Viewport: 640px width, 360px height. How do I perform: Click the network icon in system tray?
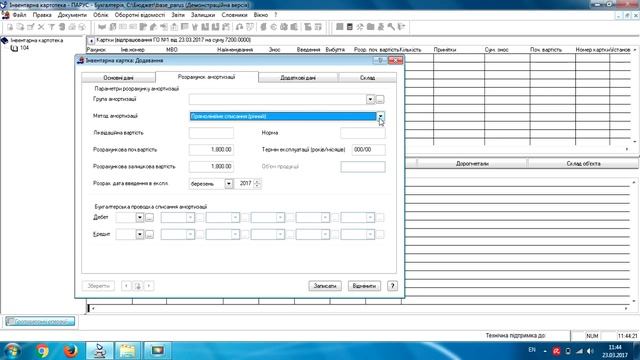tap(579, 351)
